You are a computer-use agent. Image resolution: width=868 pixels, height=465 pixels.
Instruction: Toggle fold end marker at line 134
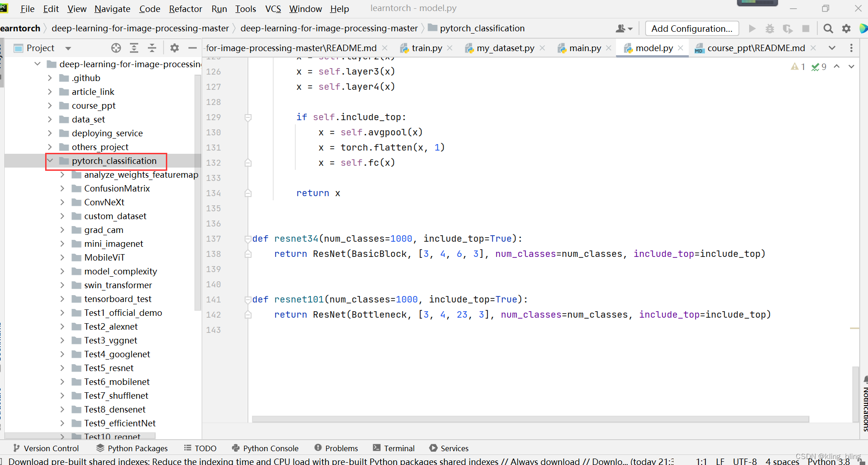[x=248, y=193]
